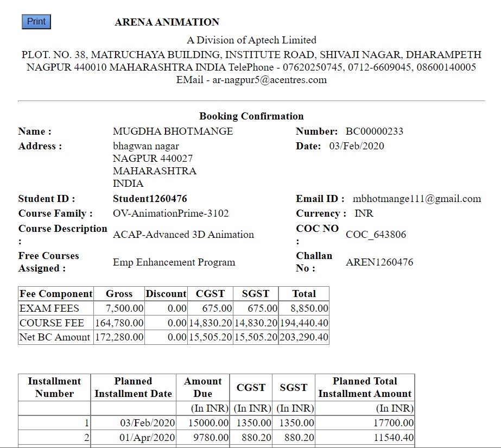The width and height of the screenshot is (501, 448).
Task: Select the name MUGDHA BHOTMANGE
Action: click(x=173, y=131)
